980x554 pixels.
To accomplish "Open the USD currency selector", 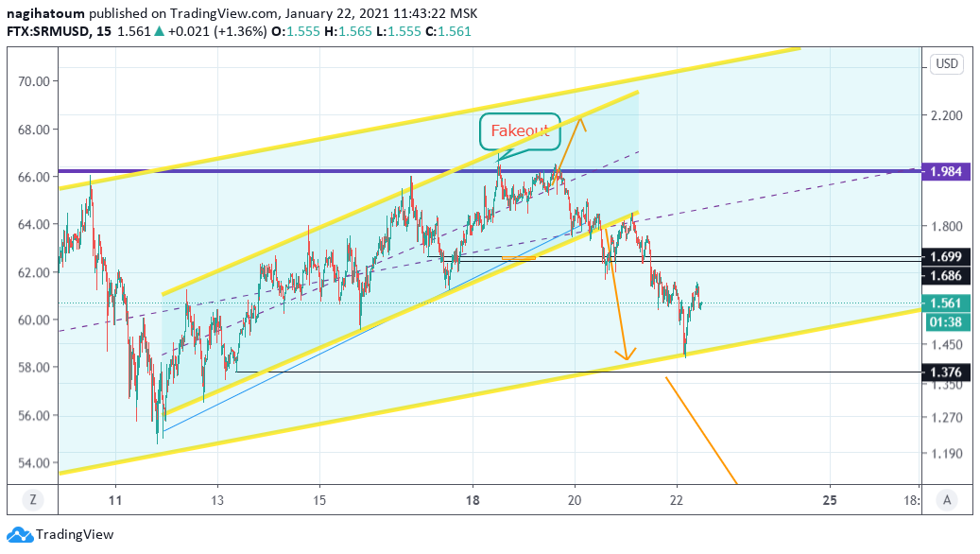I will tap(947, 63).
